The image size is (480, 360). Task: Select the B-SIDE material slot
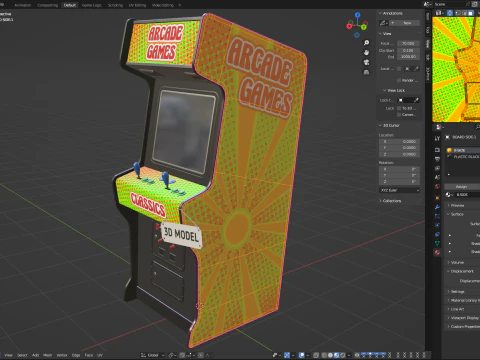tap(463, 150)
